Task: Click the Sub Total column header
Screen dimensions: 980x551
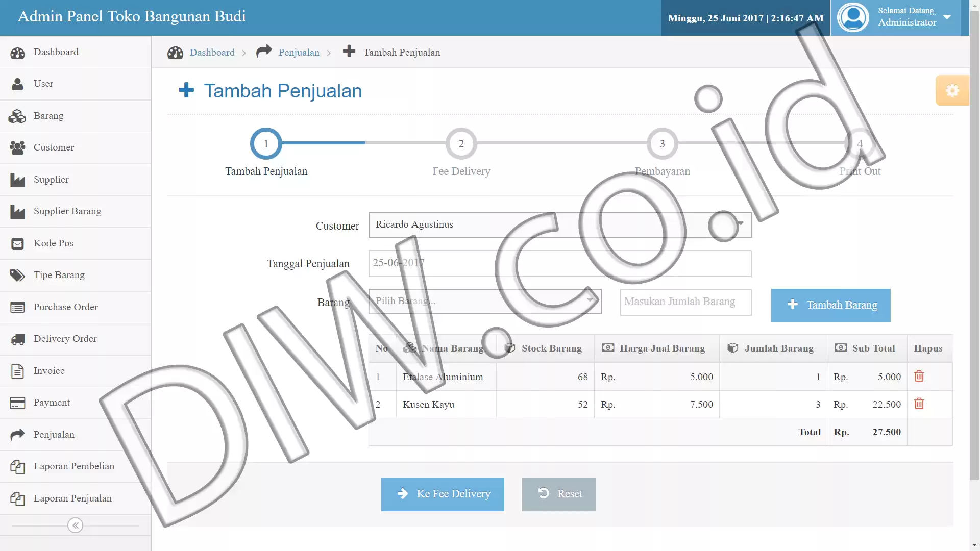Action: pos(867,348)
